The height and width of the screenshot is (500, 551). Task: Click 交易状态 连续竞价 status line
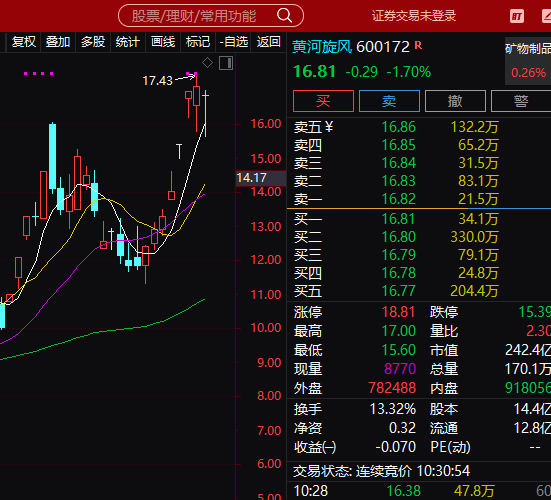[382, 471]
